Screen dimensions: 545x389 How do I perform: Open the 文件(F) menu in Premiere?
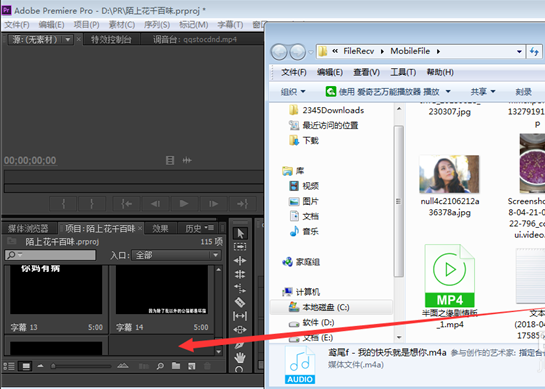17,25
